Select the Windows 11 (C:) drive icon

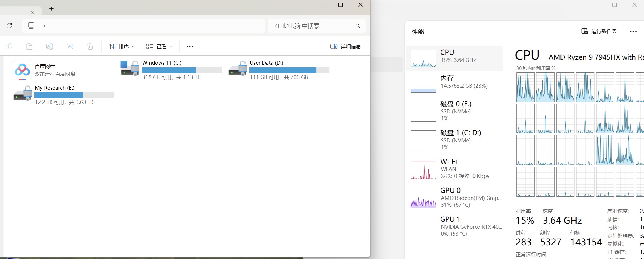click(130, 68)
